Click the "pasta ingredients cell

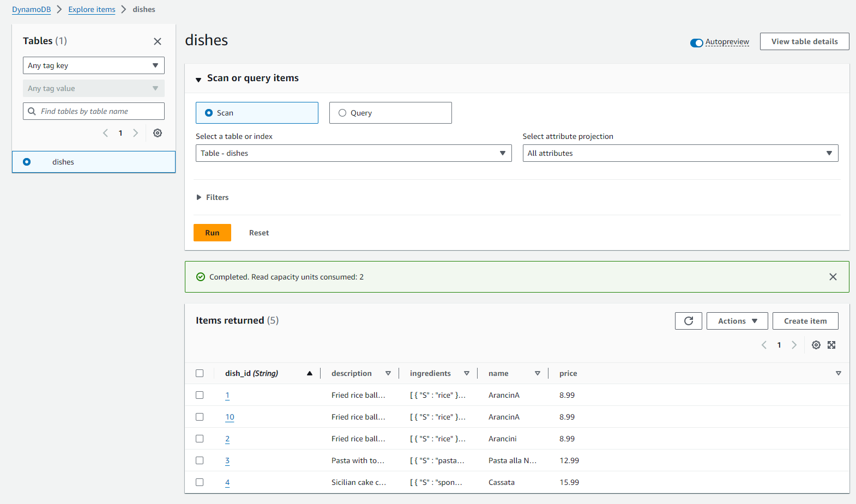pyautogui.click(x=437, y=460)
